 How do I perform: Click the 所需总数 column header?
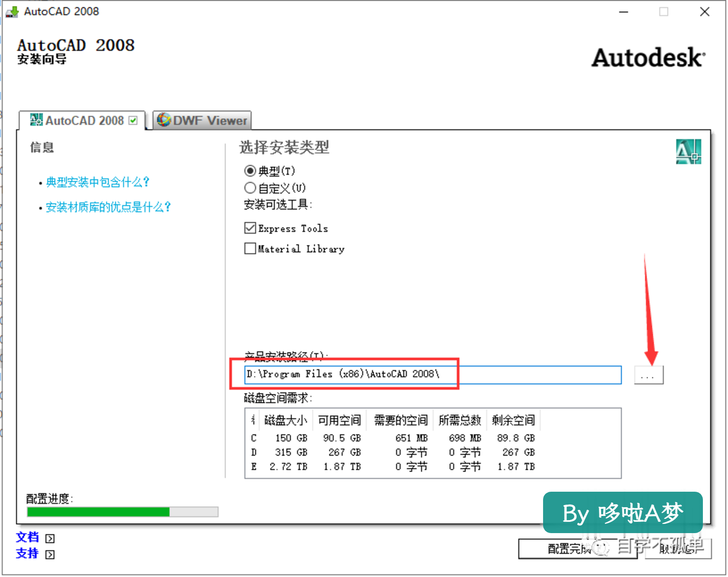pyautogui.click(x=460, y=420)
